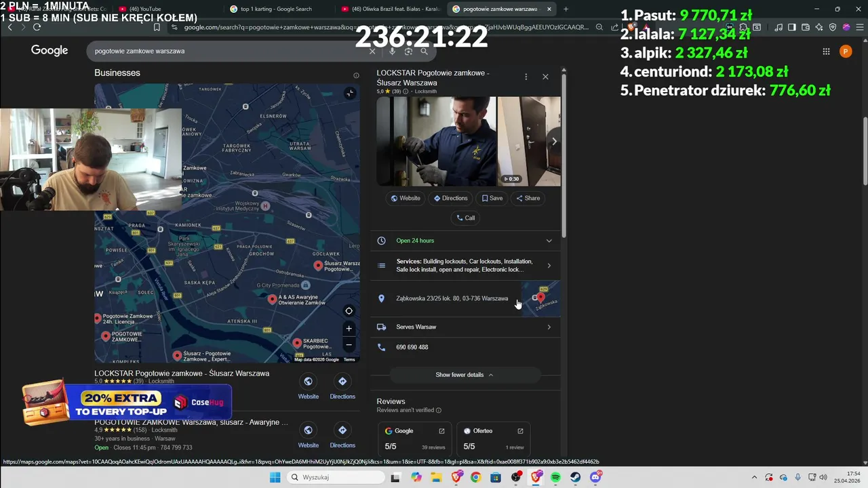This screenshot has width=868, height=488.
Task: Expand Open 24 hours schedule
Action: (x=549, y=241)
